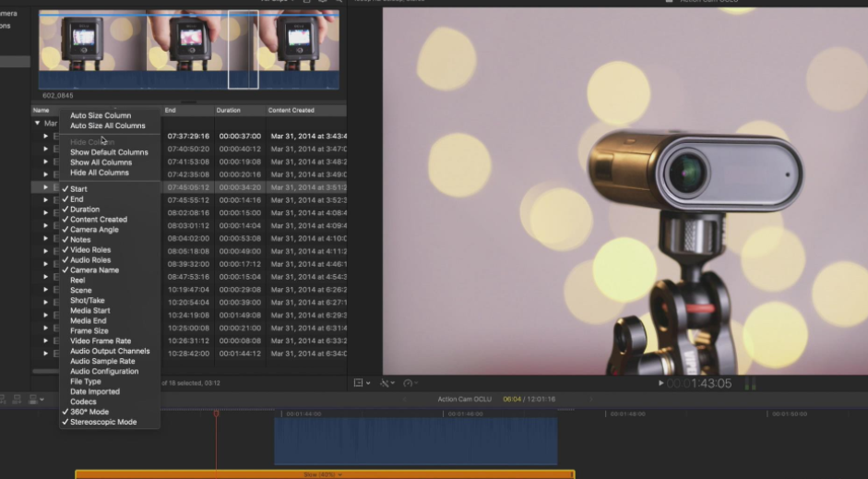Viewport: 868px width, 479px height.
Task: Click the timeline history back arrow
Action: 404,399
